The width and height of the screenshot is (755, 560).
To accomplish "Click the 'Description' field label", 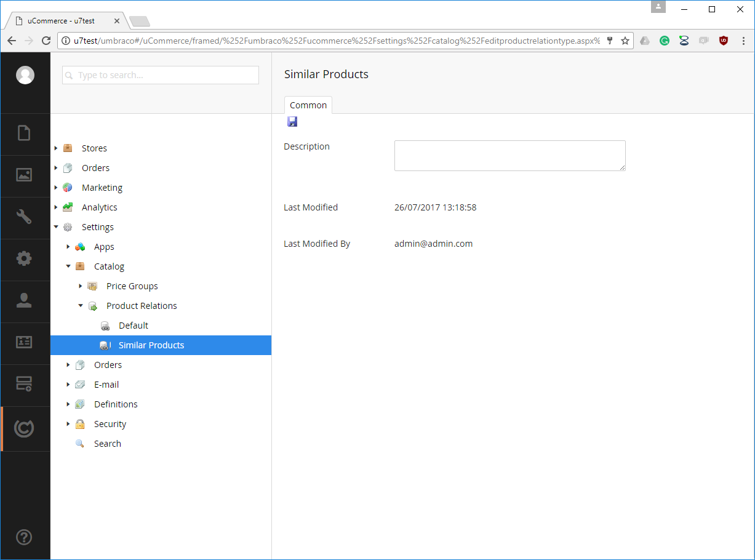I will (306, 146).
